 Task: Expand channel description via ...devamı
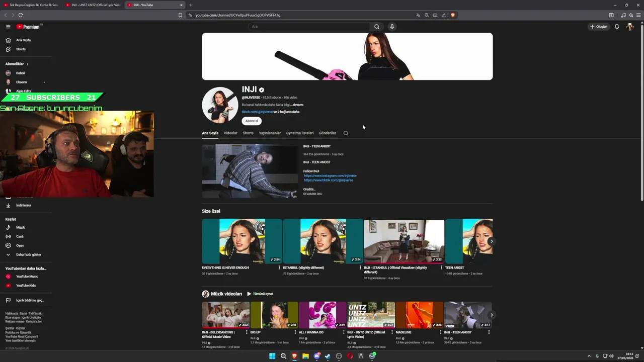[297, 105]
